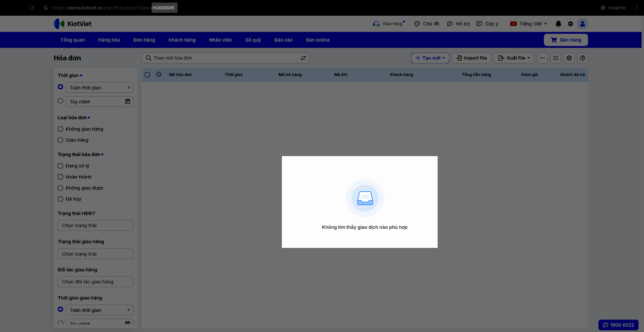Click the Bán hàng button
This screenshot has height=332, width=644.
pos(566,40)
